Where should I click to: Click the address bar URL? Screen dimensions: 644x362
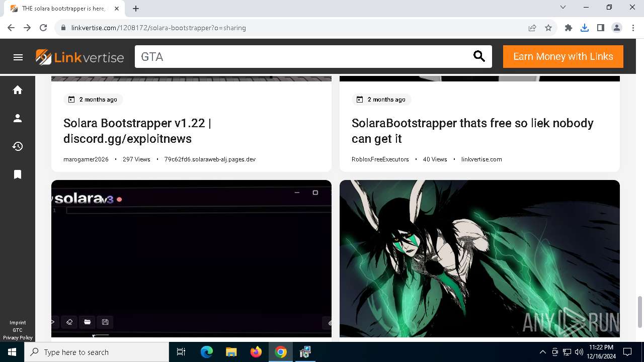click(158, 28)
